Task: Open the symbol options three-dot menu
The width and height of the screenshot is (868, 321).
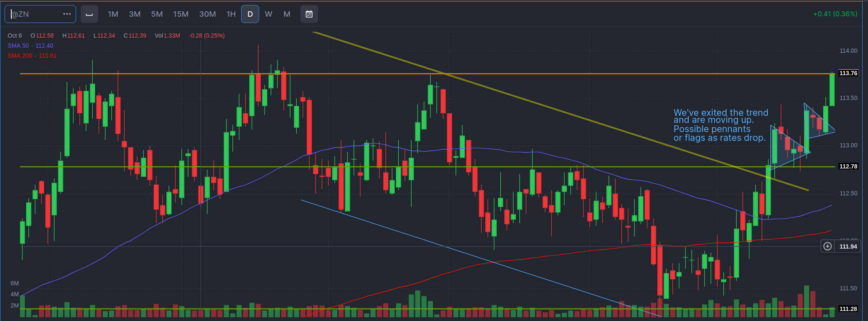Action: pos(67,14)
